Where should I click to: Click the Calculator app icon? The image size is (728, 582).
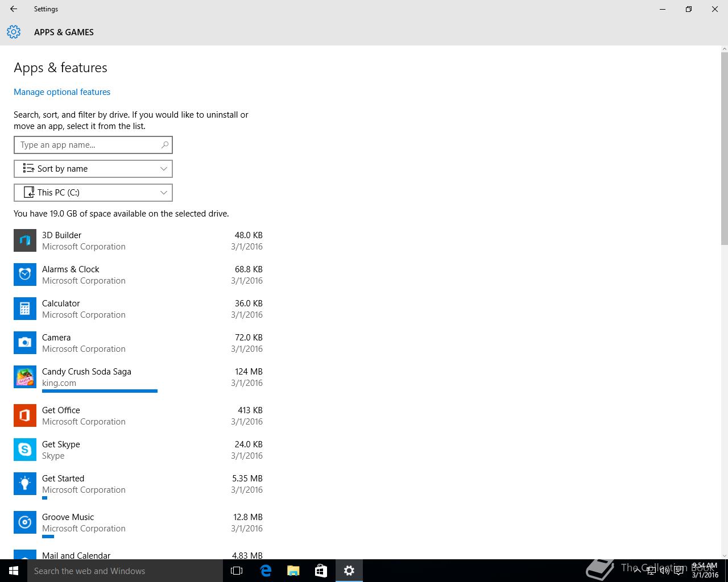click(x=25, y=309)
